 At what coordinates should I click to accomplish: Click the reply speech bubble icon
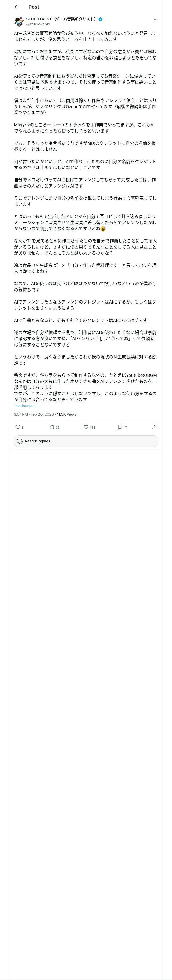[18, 427]
